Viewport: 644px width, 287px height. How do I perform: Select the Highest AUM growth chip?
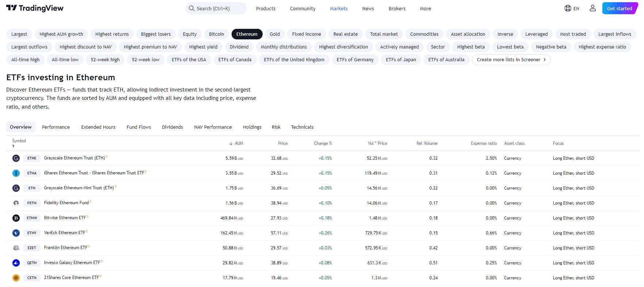61,34
